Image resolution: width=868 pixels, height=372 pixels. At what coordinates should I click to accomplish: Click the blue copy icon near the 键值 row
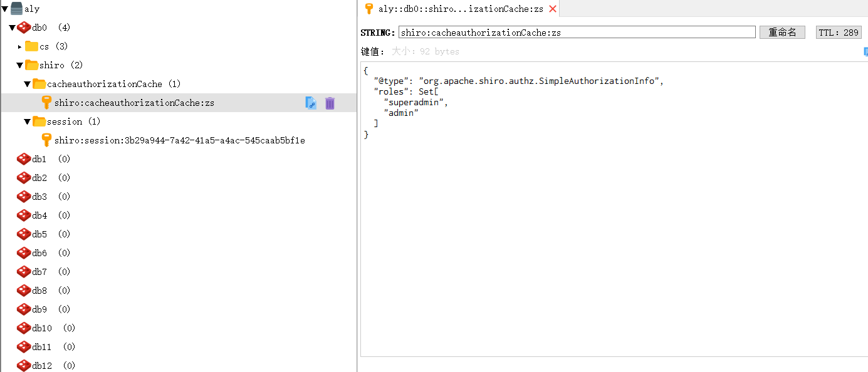[865, 51]
